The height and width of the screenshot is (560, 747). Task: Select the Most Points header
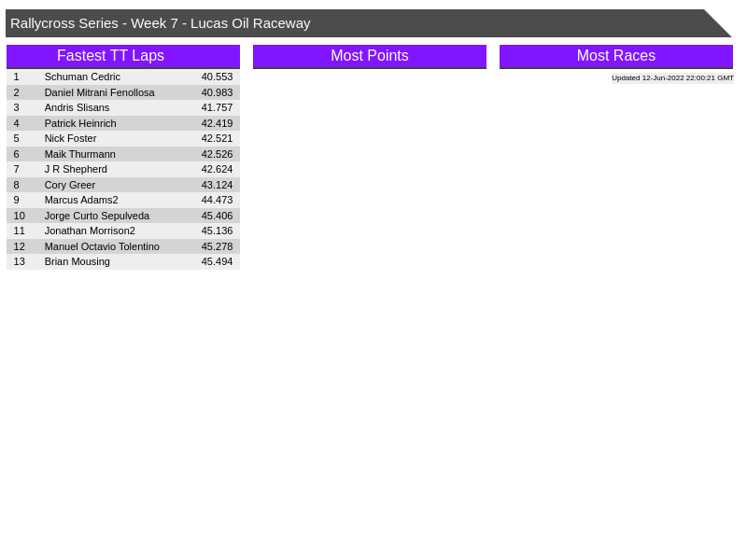[x=369, y=56]
